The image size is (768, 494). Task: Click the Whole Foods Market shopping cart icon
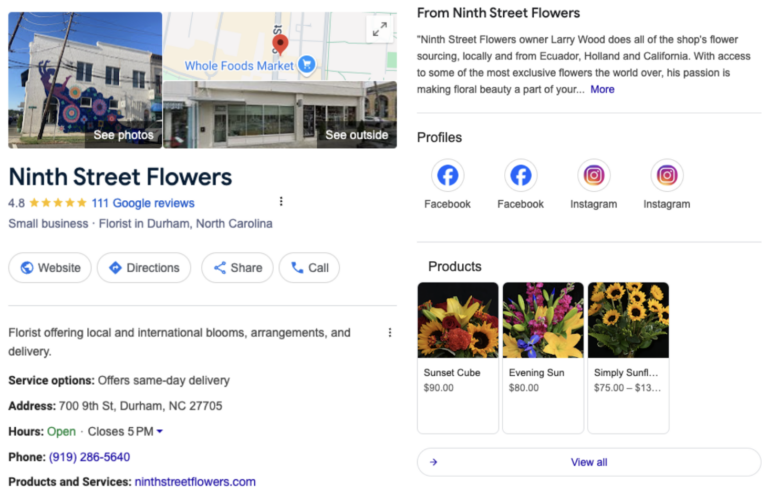pyautogui.click(x=307, y=64)
